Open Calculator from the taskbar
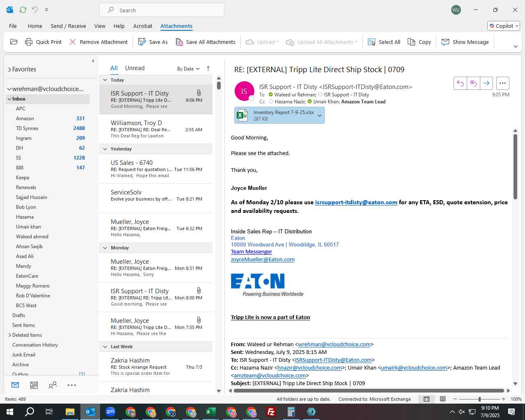This screenshot has width=525, height=420. point(291,412)
